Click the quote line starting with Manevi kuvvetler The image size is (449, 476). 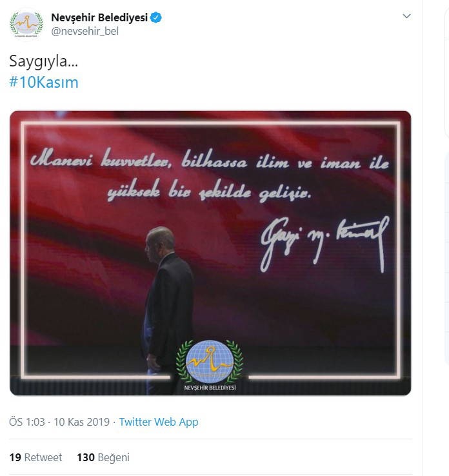[x=210, y=162]
